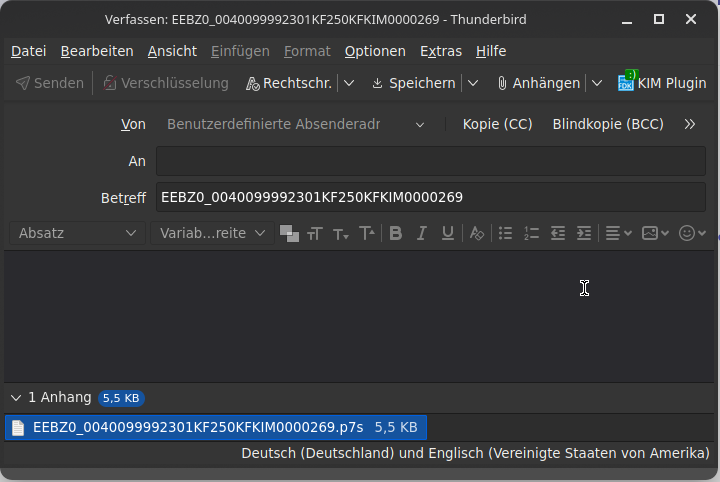The height and width of the screenshot is (482, 720).
Task: Click the attachment file icon
Action: pyautogui.click(x=18, y=428)
